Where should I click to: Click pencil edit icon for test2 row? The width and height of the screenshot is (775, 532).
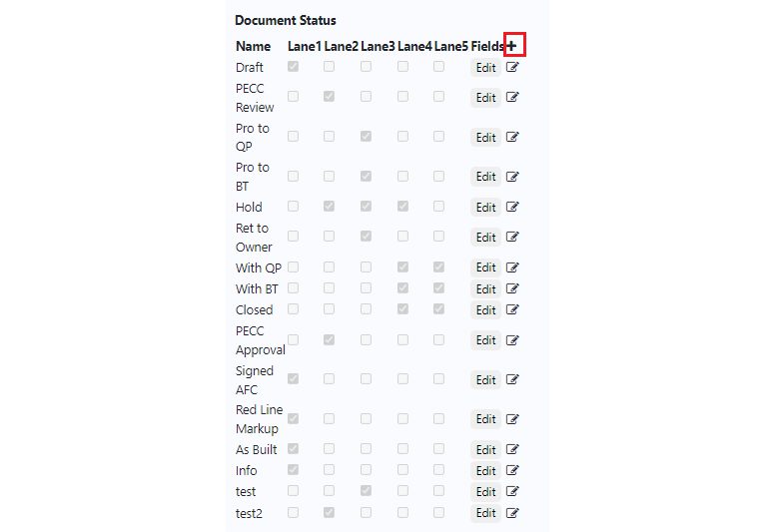(512, 513)
